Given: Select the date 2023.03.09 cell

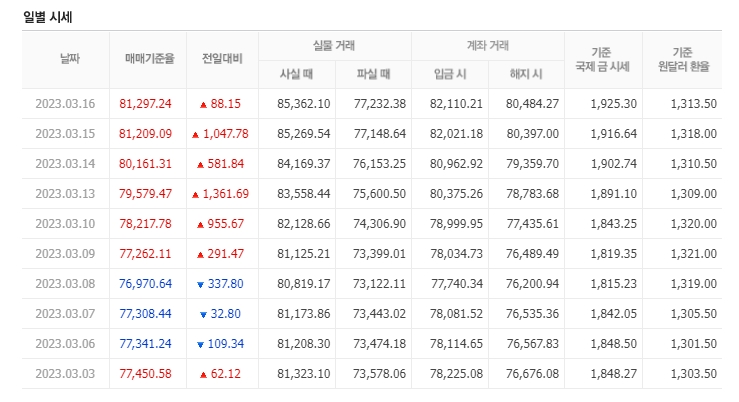Looking at the screenshot, I should tap(65, 254).
